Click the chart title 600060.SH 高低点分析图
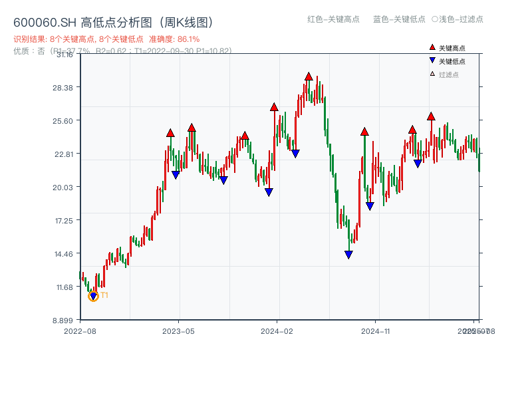The height and width of the screenshot is (399, 532). click(x=114, y=23)
